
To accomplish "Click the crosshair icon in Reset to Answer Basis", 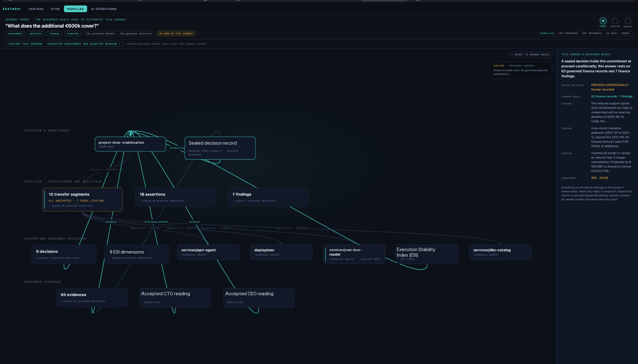I will (512, 55).
